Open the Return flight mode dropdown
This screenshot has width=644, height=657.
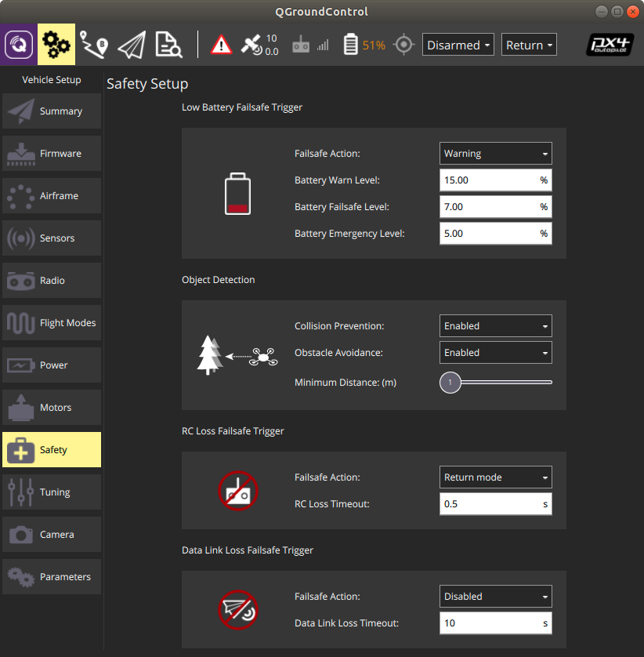click(x=529, y=45)
